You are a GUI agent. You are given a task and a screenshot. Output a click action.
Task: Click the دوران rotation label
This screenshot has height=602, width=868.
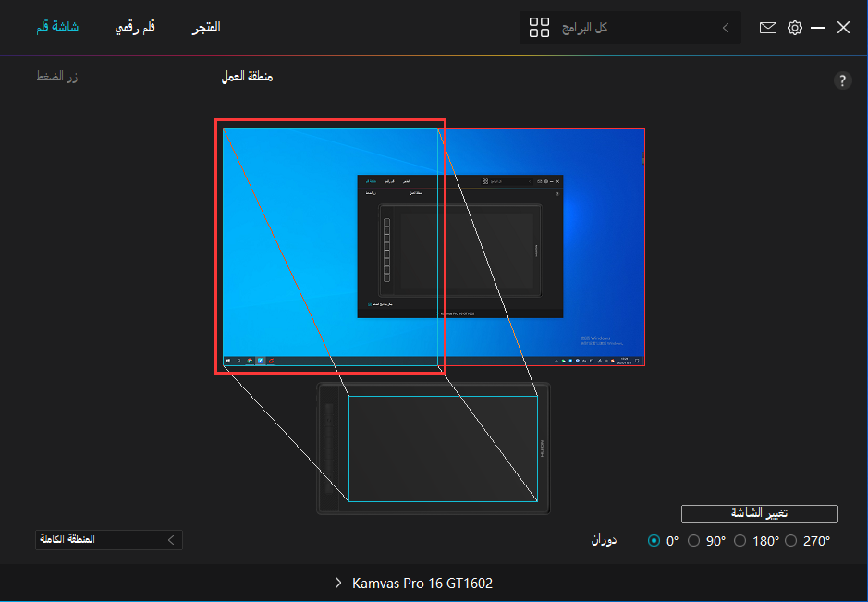click(x=604, y=540)
